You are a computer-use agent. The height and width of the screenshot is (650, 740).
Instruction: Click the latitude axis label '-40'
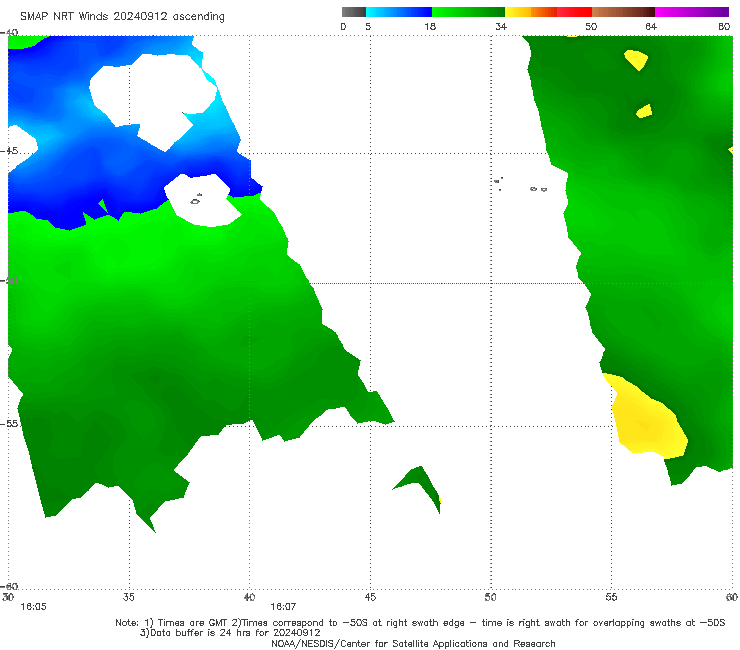pyautogui.click(x=9, y=32)
